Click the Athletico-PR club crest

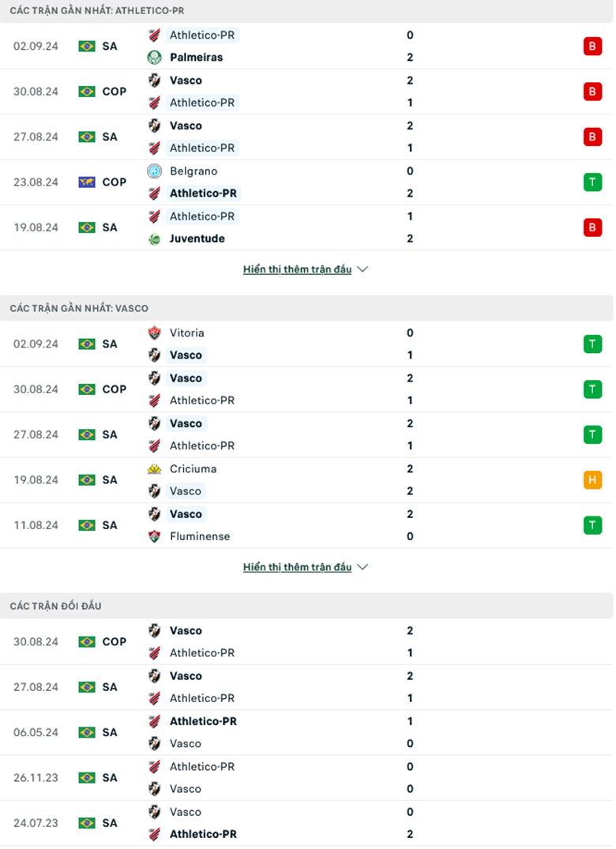pos(155,35)
